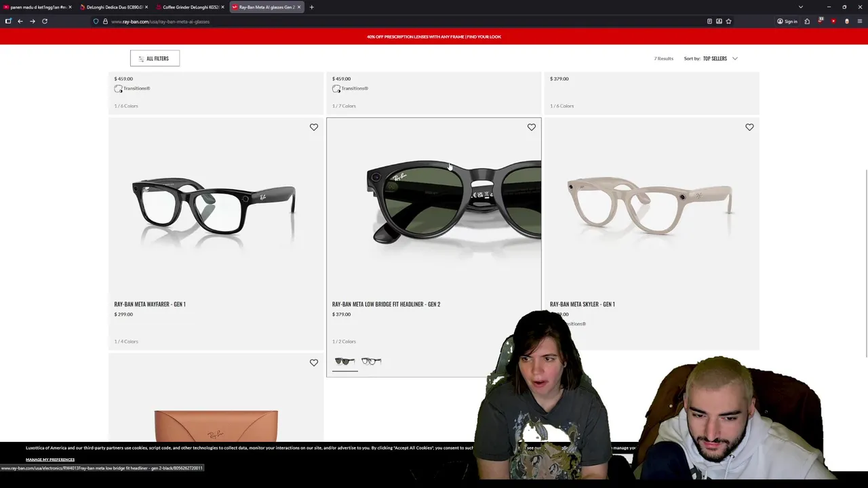Open the Firefox sidebar toggle
Image resolution: width=868 pixels, height=488 pixels.
(x=8, y=21)
